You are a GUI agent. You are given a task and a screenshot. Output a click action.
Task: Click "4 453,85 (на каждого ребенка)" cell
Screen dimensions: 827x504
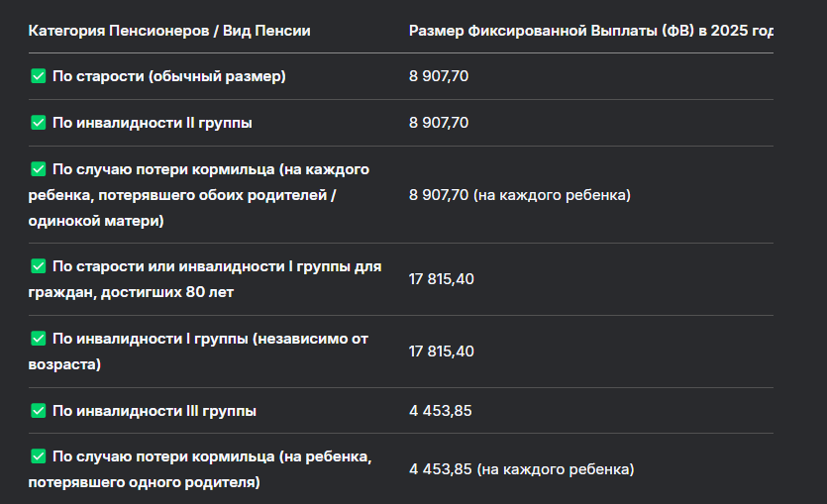pyautogui.click(x=522, y=469)
